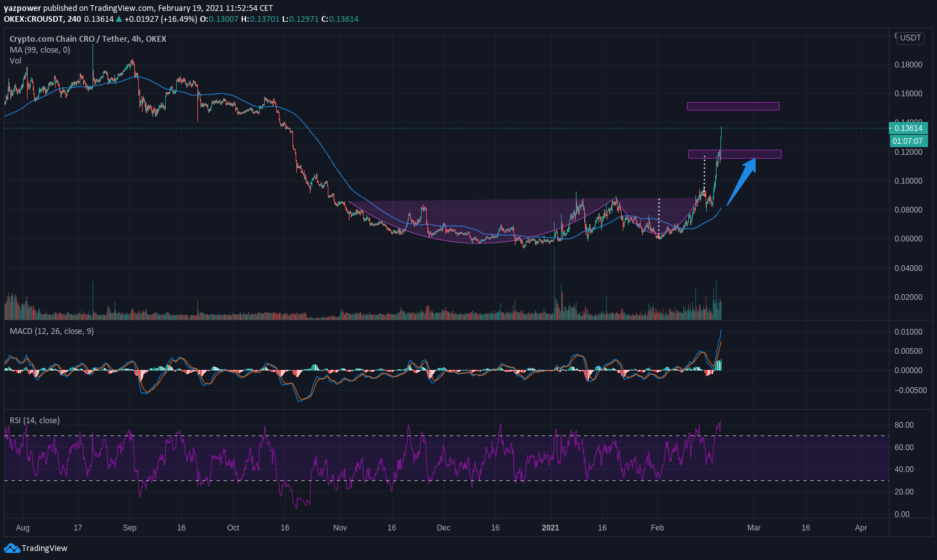937x560 pixels.
Task: Click the USDT currency label
Action: point(910,38)
